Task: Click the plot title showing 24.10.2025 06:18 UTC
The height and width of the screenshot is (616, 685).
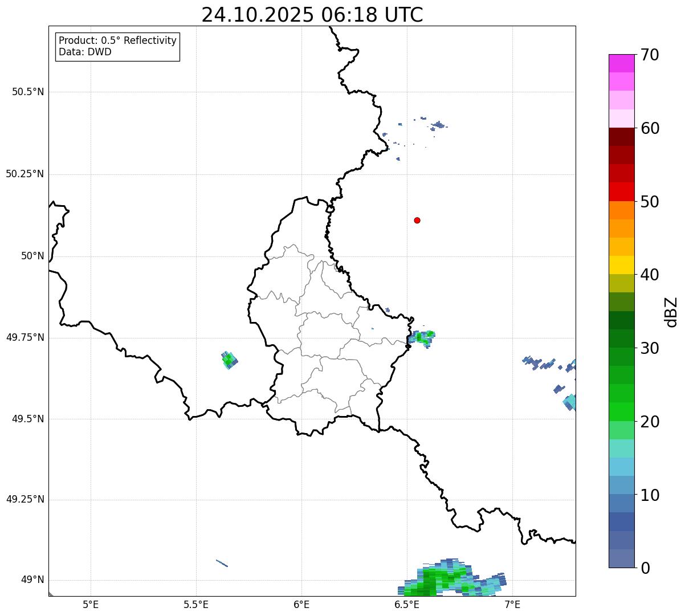Action: point(312,15)
